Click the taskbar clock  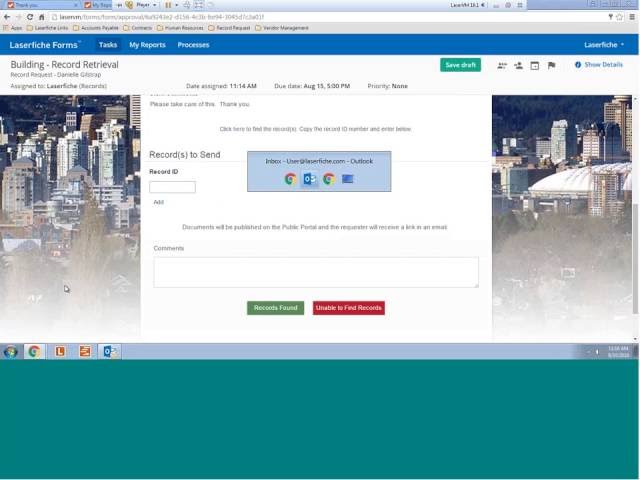coord(618,352)
